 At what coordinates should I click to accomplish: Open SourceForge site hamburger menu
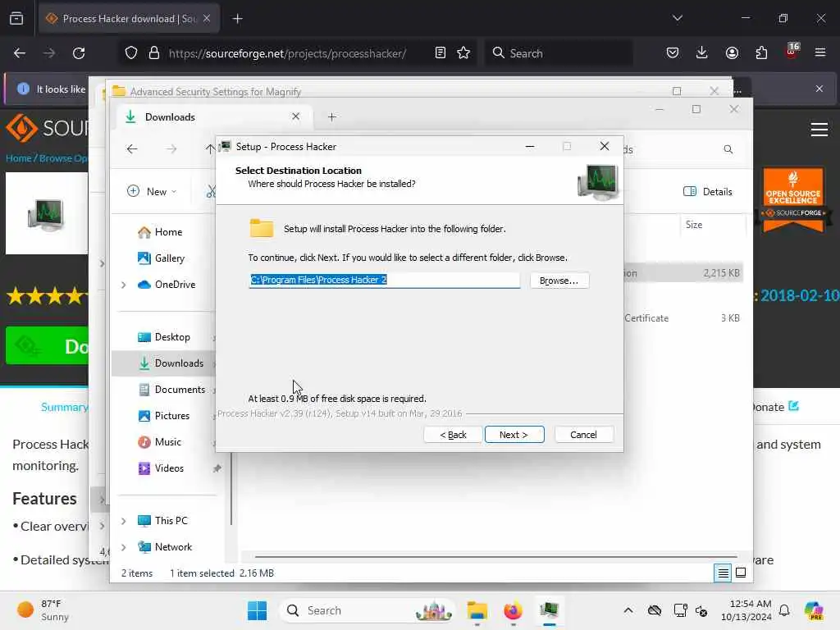point(819,129)
